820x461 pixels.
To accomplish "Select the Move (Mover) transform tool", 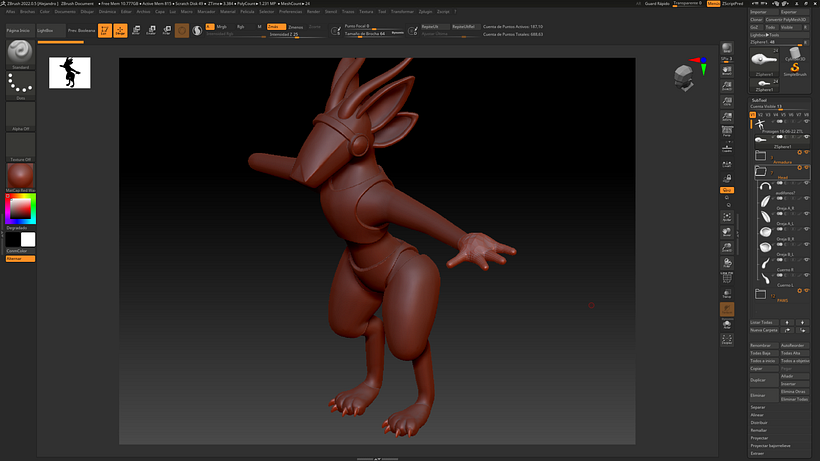I will pyautogui.click(x=136, y=30).
